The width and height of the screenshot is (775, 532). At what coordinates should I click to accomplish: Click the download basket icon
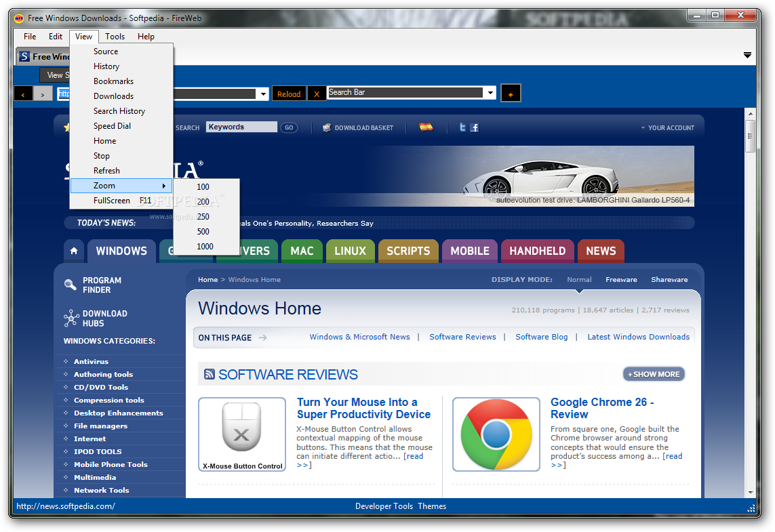tap(326, 127)
